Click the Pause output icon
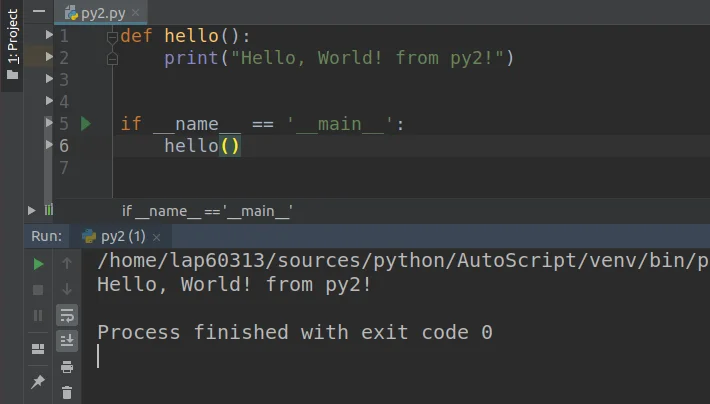The width and height of the screenshot is (710, 404). (38, 316)
